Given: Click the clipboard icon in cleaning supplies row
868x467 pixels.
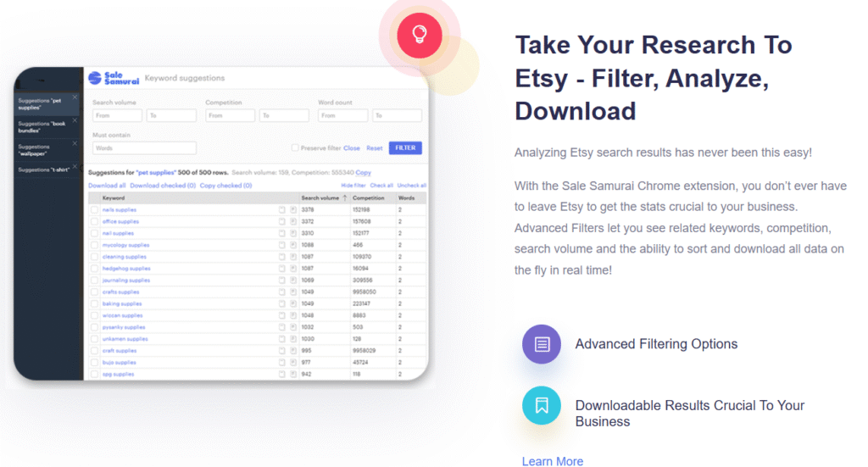Looking at the screenshot, I should [281, 257].
